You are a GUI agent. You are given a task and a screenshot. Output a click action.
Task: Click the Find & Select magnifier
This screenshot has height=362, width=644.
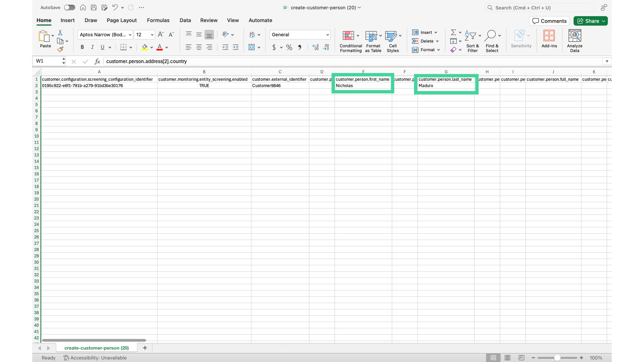[490, 36]
